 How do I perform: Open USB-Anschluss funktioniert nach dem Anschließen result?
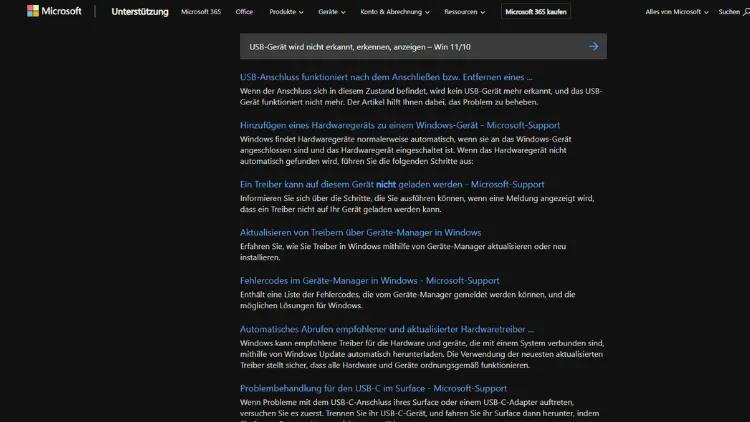[x=386, y=77]
